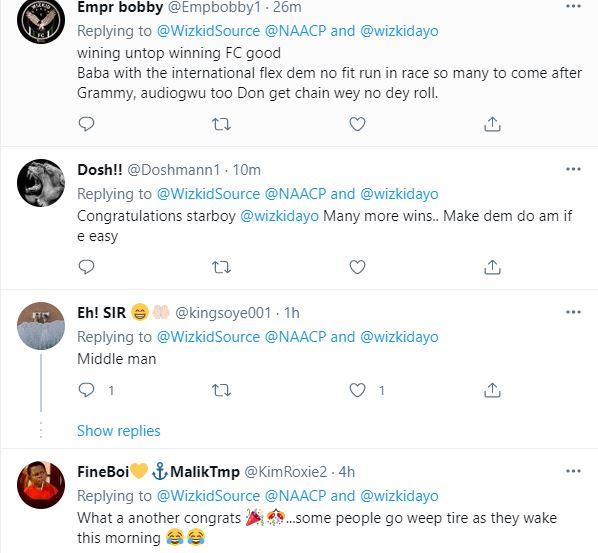598x553 pixels.
Task: Share Empr bobby's tweet
Action: [492, 124]
